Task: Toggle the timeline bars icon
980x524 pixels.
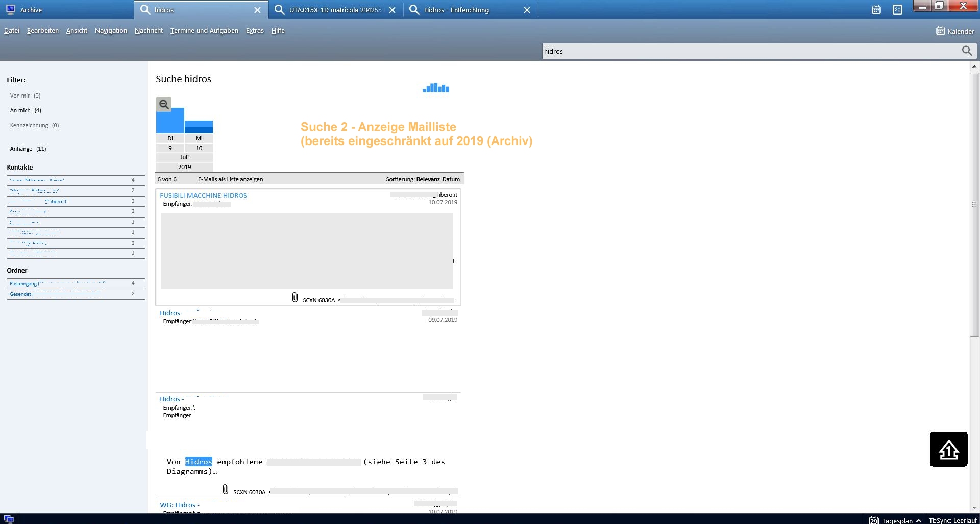Action: tap(436, 88)
